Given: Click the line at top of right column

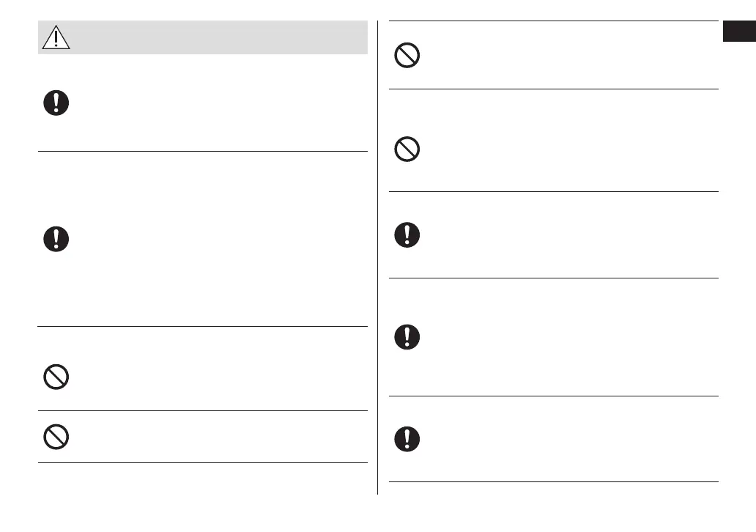Looking at the screenshot, I should pos(553,21).
